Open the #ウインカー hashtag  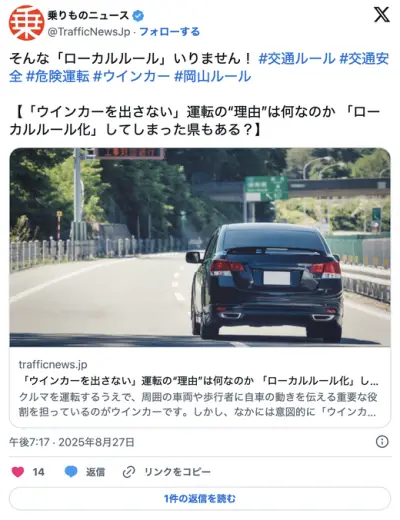132,77
